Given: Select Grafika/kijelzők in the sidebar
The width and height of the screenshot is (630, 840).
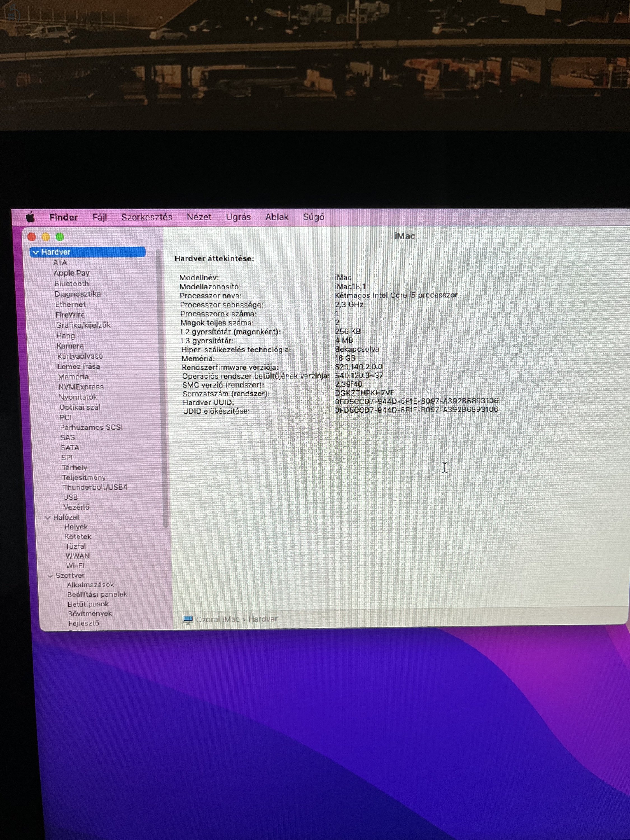Looking at the screenshot, I should 83,325.
